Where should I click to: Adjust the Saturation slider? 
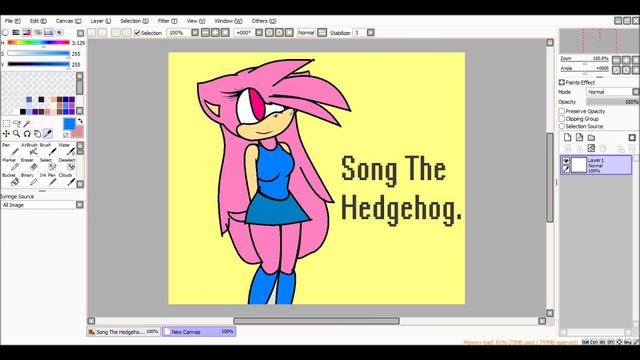click(x=38, y=53)
